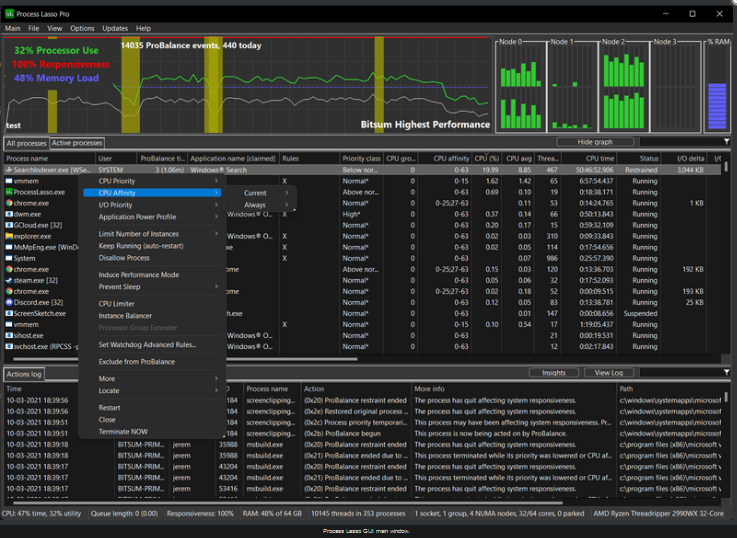The image size is (737, 538).
Task: Click the log filter input beside View Log
Action: pos(681,373)
